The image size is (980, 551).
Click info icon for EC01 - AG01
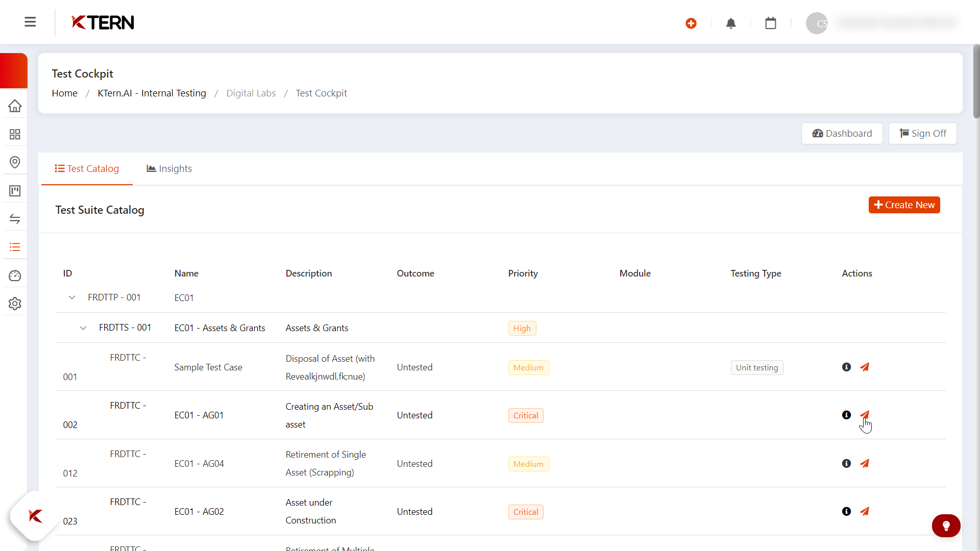pyautogui.click(x=846, y=415)
